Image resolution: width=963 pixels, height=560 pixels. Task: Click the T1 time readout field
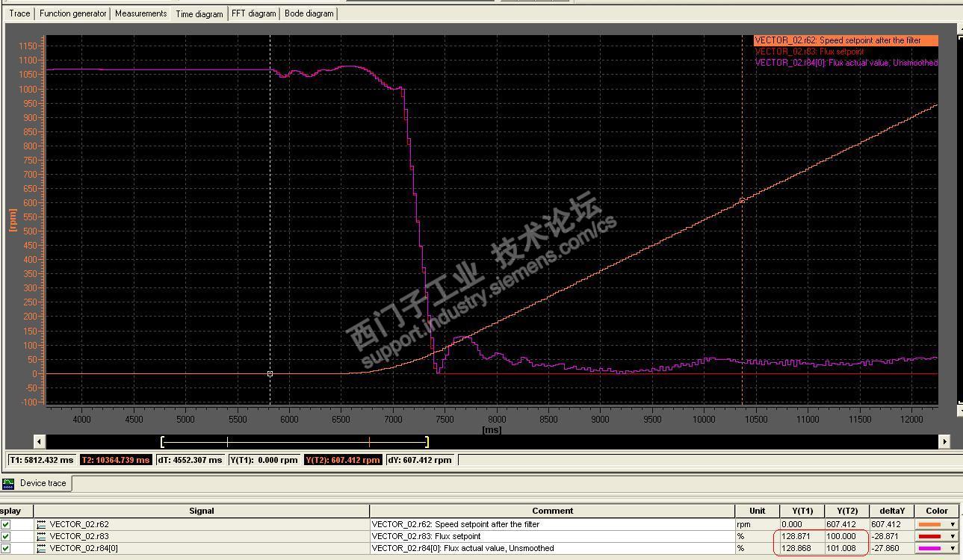pyautogui.click(x=41, y=460)
